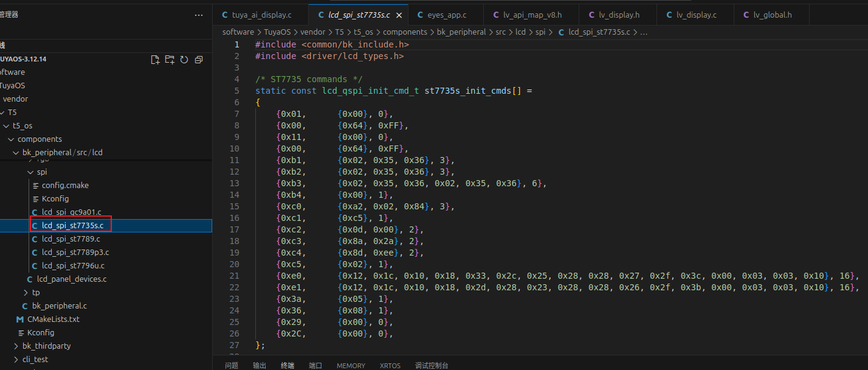The height and width of the screenshot is (370, 868).
Task: Open lcd_spi_st7789.c file
Action: coord(71,239)
